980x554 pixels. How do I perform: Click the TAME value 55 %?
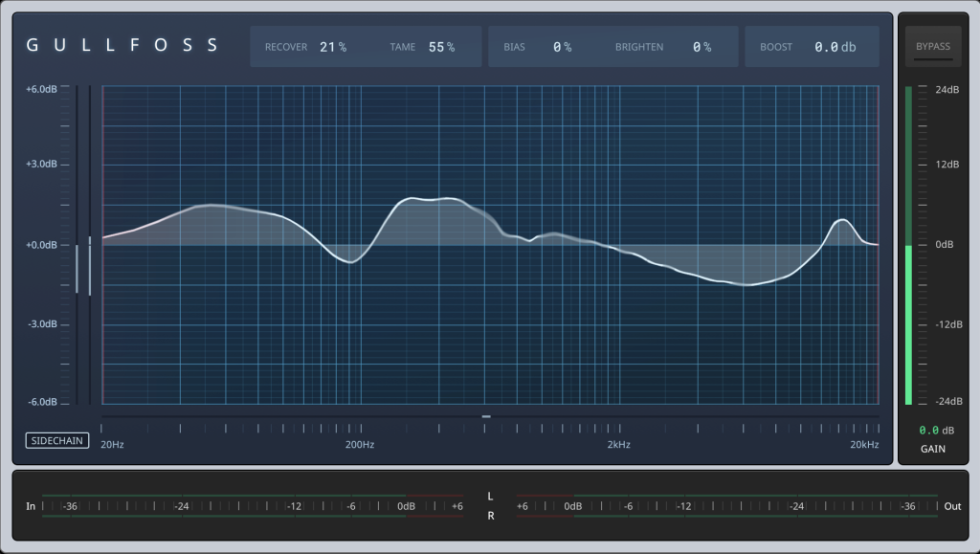[x=442, y=47]
